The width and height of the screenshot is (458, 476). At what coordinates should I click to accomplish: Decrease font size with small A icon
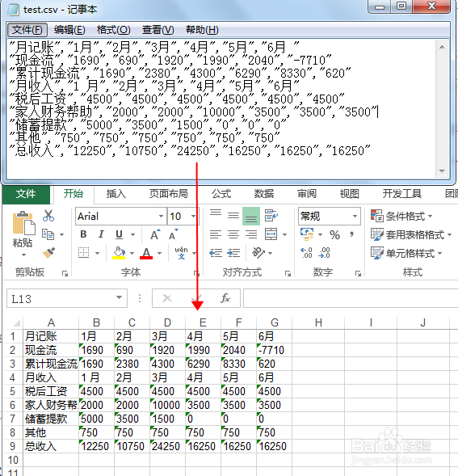[x=174, y=234]
